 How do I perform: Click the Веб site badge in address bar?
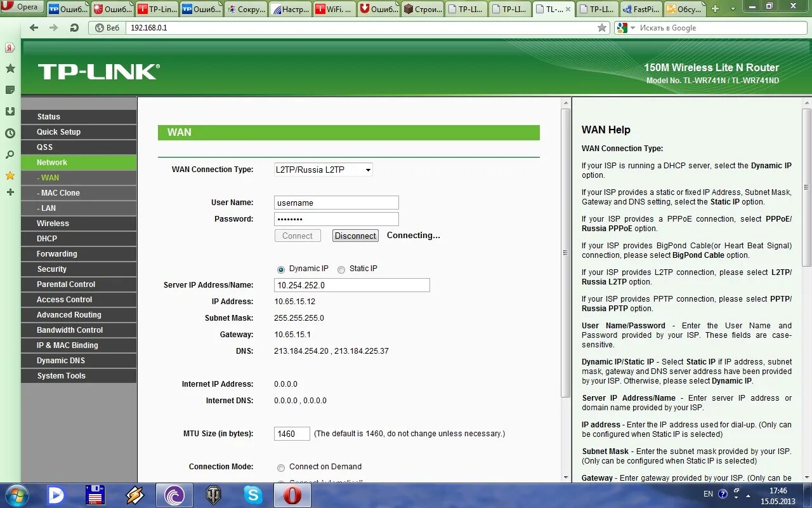108,28
